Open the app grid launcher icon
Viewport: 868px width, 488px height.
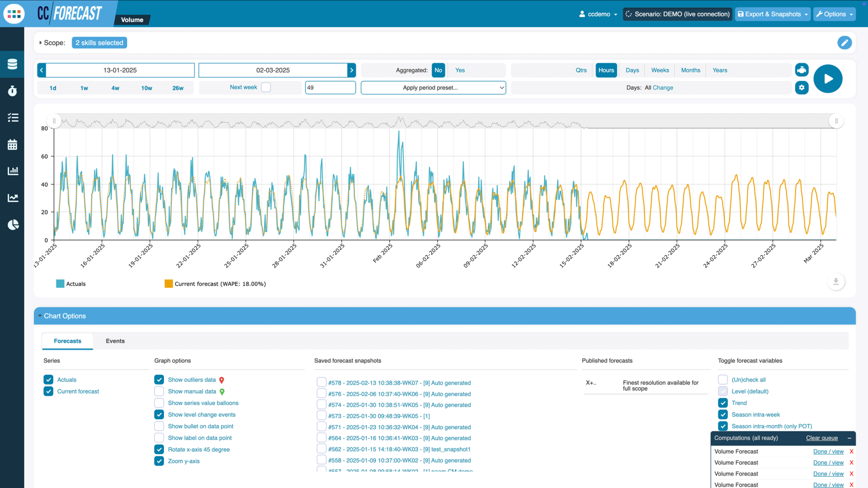tap(14, 14)
